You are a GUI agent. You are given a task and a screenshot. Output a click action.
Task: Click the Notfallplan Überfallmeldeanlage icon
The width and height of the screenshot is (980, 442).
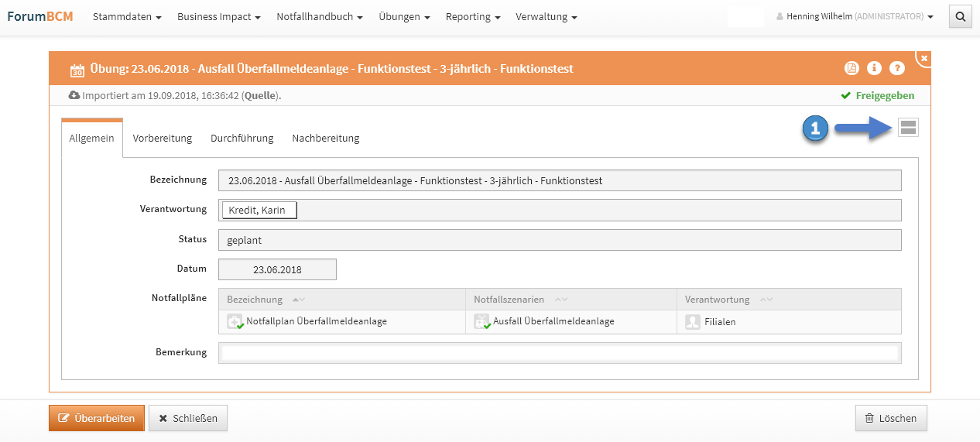(235, 321)
